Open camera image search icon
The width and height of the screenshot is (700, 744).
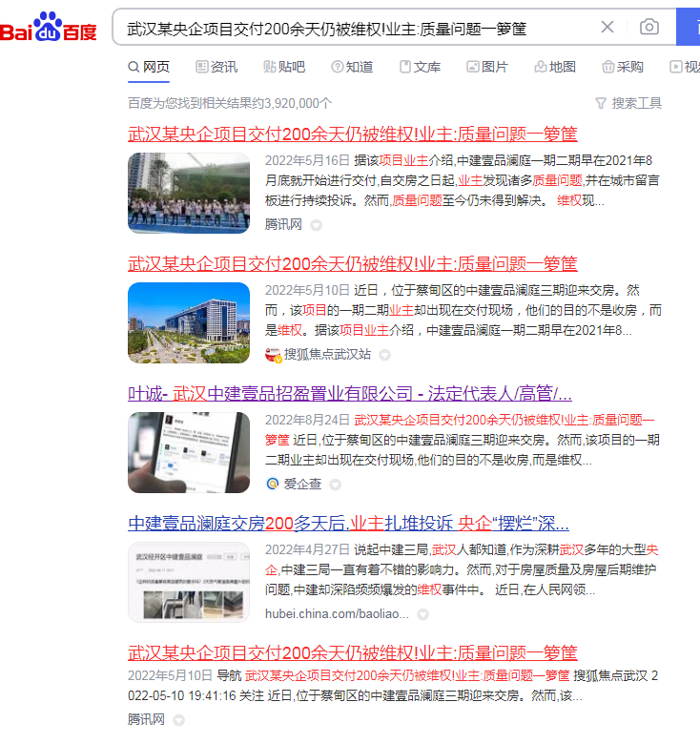(x=649, y=27)
